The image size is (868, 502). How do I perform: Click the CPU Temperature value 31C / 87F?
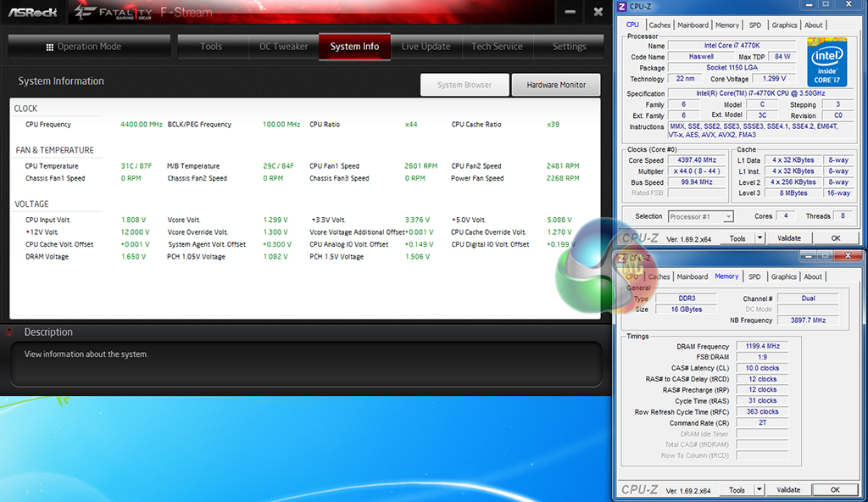click(136, 166)
